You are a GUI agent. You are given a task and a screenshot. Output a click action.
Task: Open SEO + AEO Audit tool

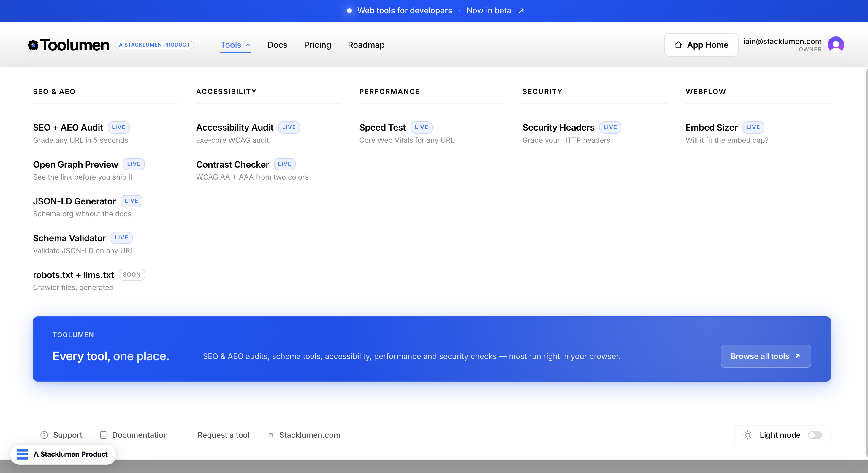[x=68, y=127]
